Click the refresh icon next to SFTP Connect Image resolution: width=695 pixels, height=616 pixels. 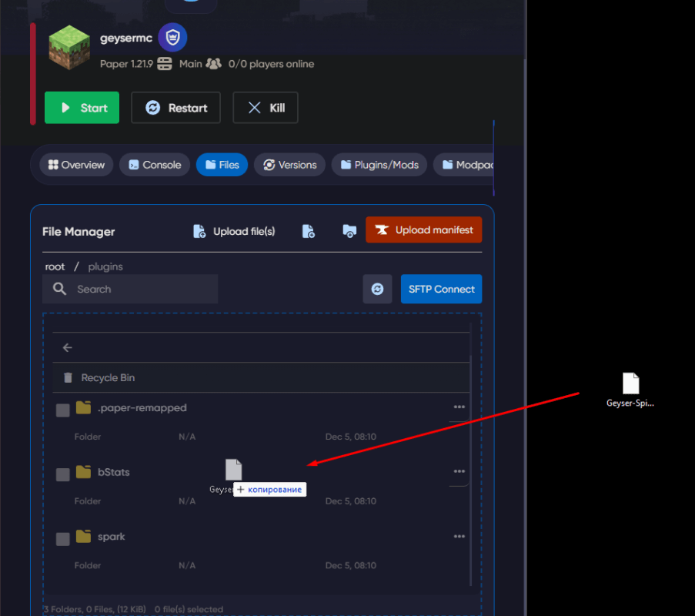tap(377, 289)
